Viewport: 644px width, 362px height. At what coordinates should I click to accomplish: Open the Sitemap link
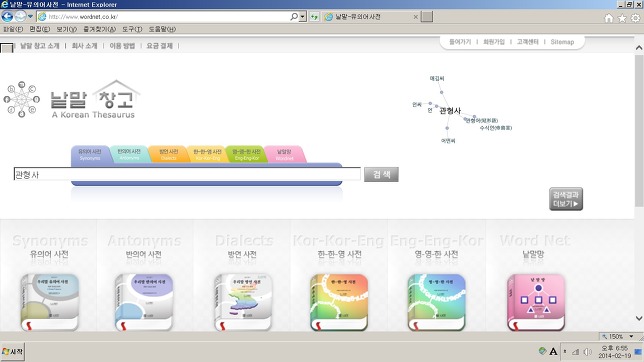[562, 42]
